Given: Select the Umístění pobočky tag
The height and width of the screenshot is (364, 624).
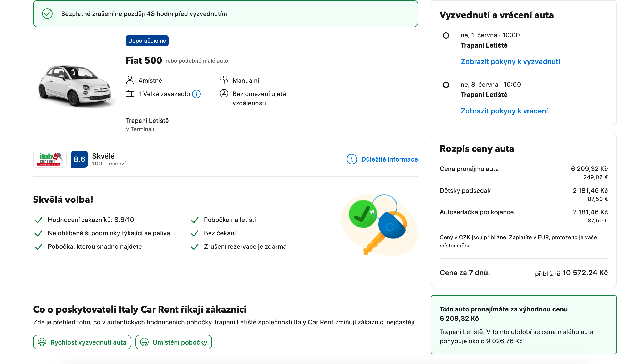Looking at the screenshot, I should click(x=174, y=342).
